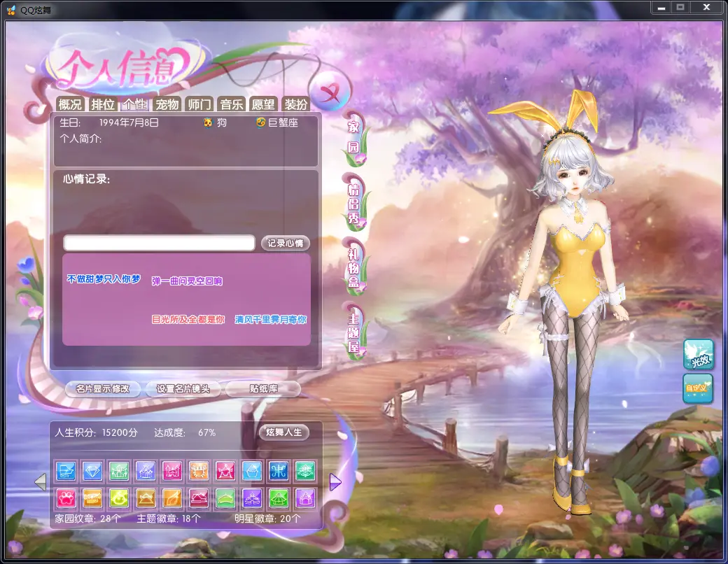This screenshot has height=564, width=728.
Task: Click the sticker text 弹一曲问灵空回响
Action: click(187, 281)
